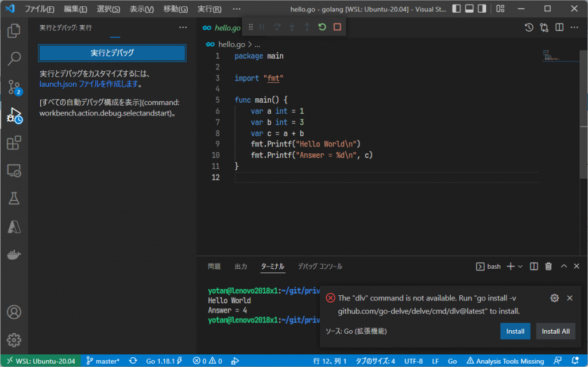Create a new terminal with plus icon

click(x=510, y=266)
